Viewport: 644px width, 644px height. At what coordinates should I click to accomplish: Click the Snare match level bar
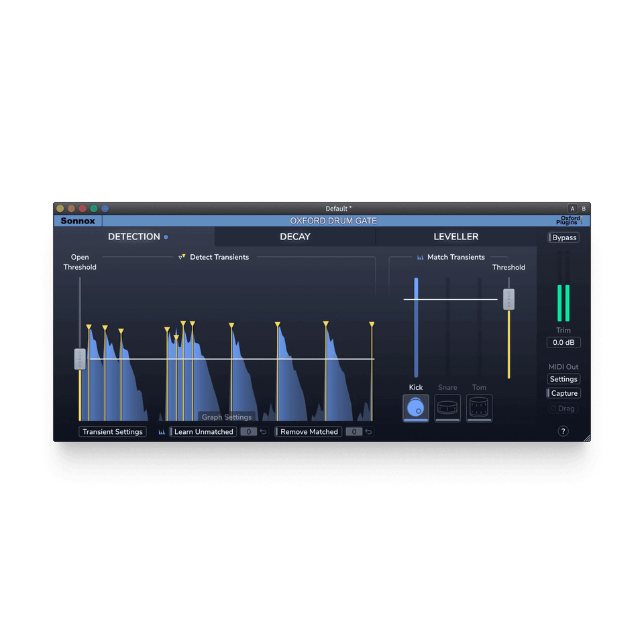tap(447, 327)
